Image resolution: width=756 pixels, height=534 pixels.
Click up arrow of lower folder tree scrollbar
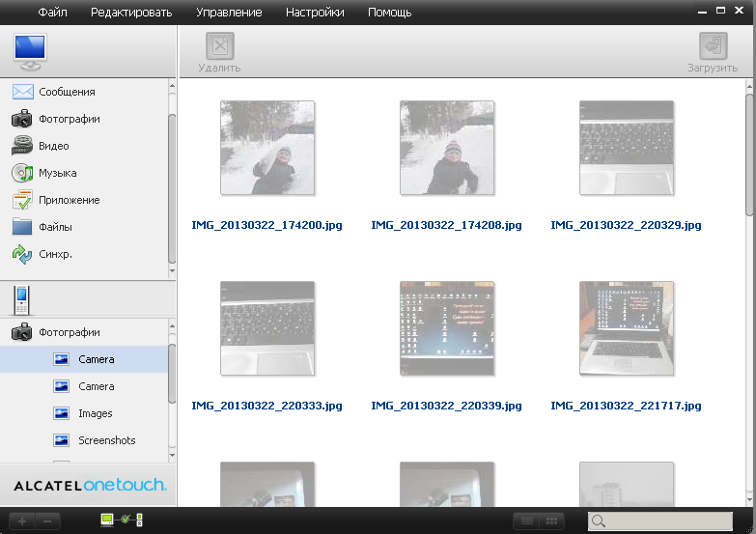click(x=172, y=326)
